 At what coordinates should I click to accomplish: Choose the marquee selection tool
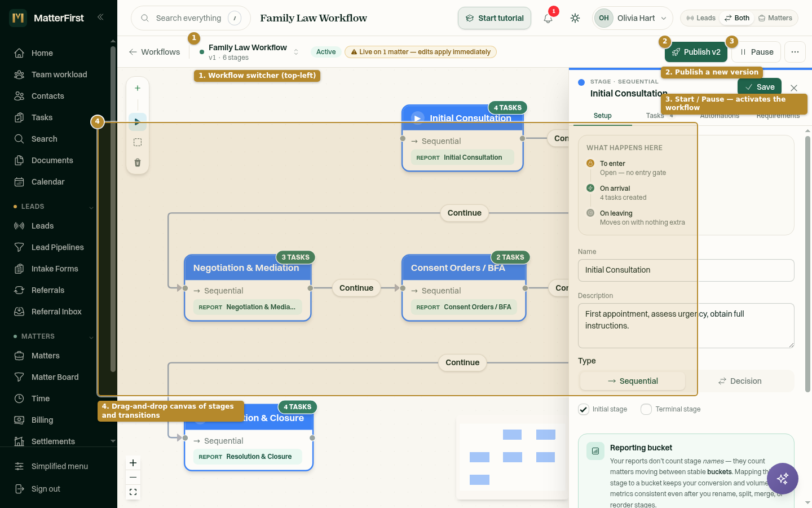[x=138, y=142]
